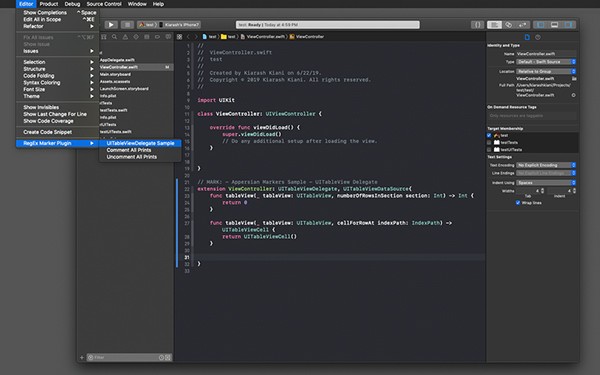Enable testTests target membership checkbox
The height and width of the screenshot is (375, 600).
[x=489, y=142]
